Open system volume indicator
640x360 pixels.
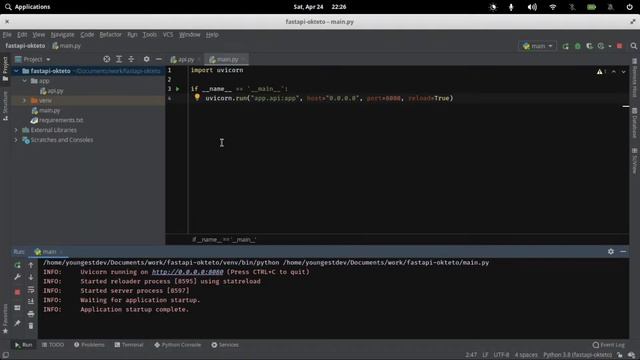(x=532, y=7)
